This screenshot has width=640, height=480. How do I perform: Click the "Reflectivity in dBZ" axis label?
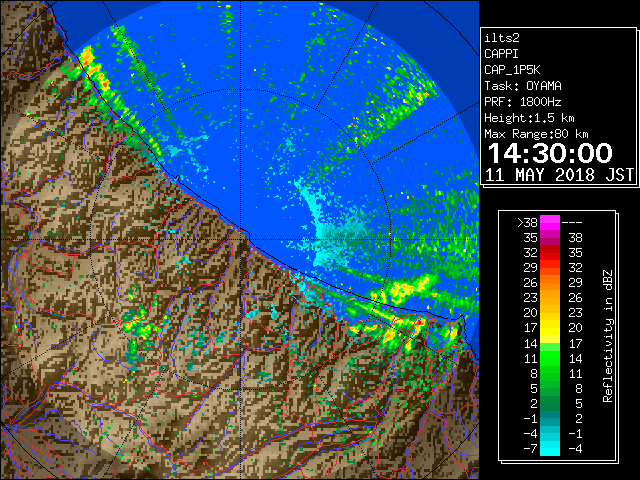point(608,336)
